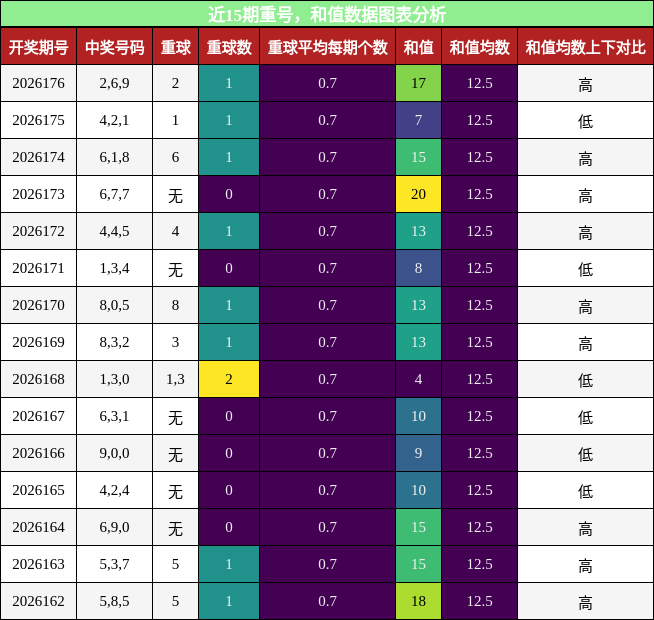
Task: Click winning numbers 4,2,1
Action: [x=114, y=120]
